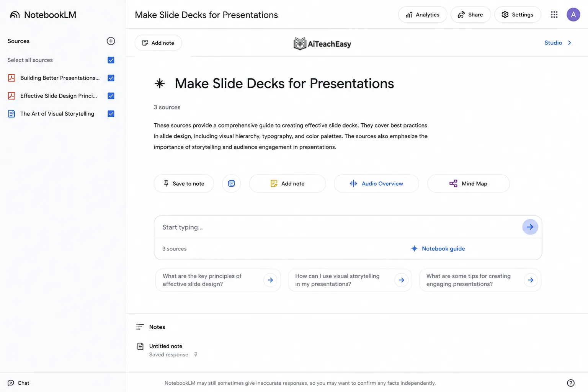Image resolution: width=588 pixels, height=392 pixels.
Task: Click the Notes list icon
Action: 140,327
